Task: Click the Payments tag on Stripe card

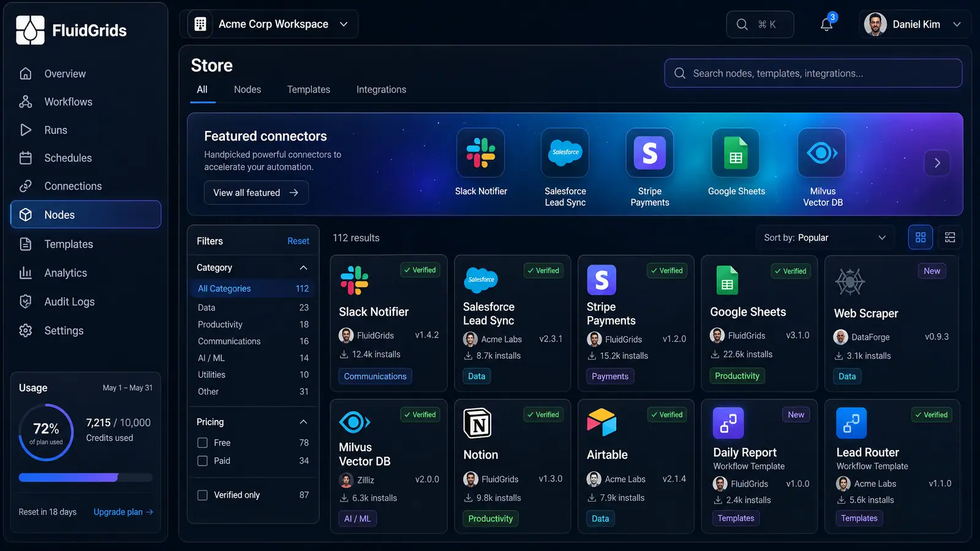Action: 610,377
